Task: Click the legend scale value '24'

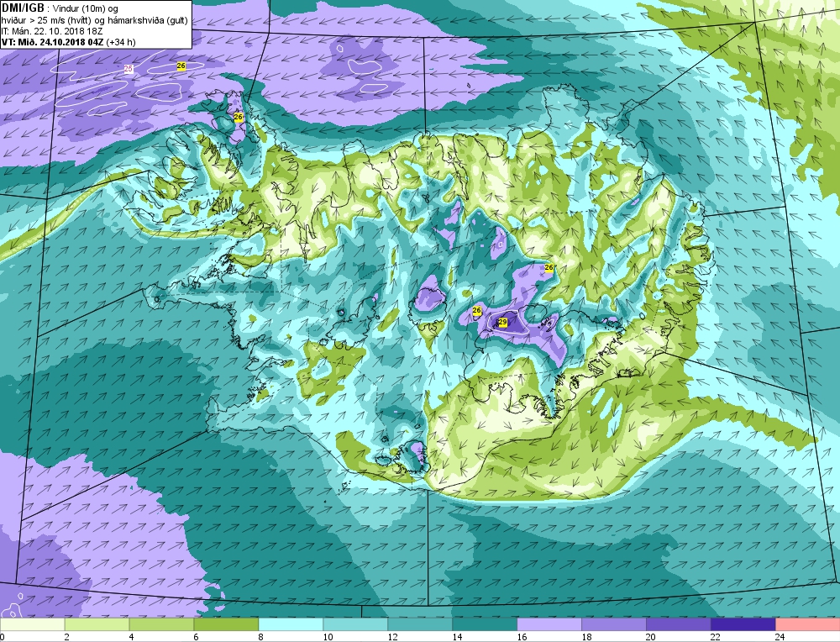Action: pos(780,637)
